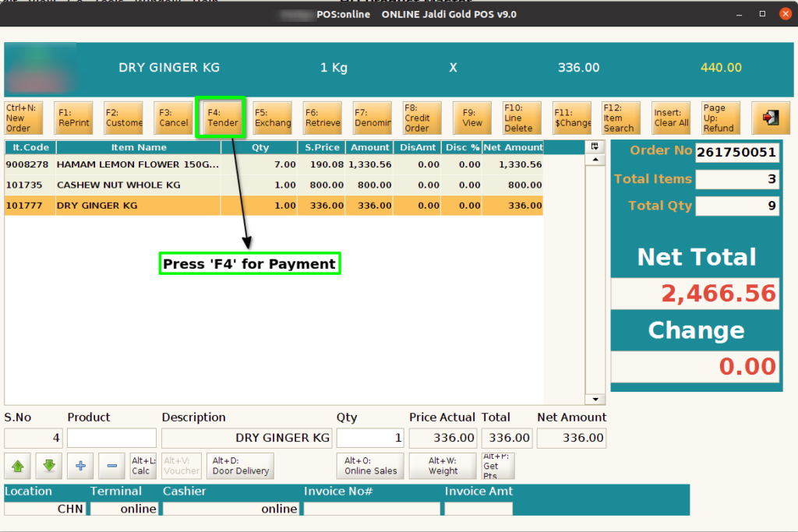Click the S.Price column header
Image resolution: width=798 pixels, height=532 pixels.
(x=322, y=147)
